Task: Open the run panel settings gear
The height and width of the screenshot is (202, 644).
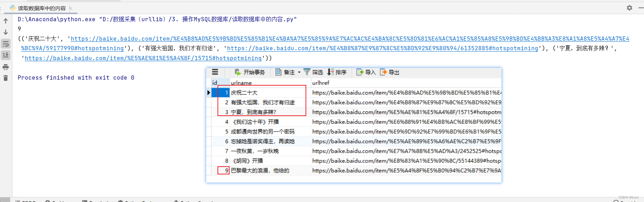Action: point(629,8)
